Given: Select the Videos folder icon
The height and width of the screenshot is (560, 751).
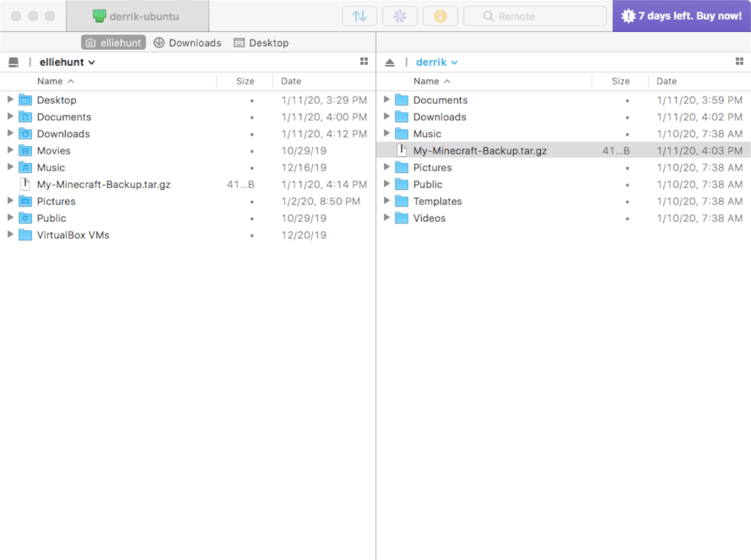Looking at the screenshot, I should coord(402,218).
